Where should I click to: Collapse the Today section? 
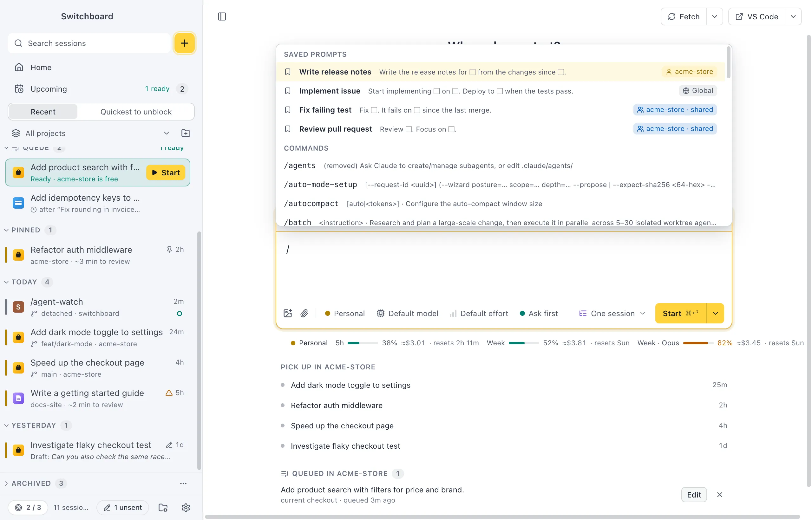pos(6,282)
